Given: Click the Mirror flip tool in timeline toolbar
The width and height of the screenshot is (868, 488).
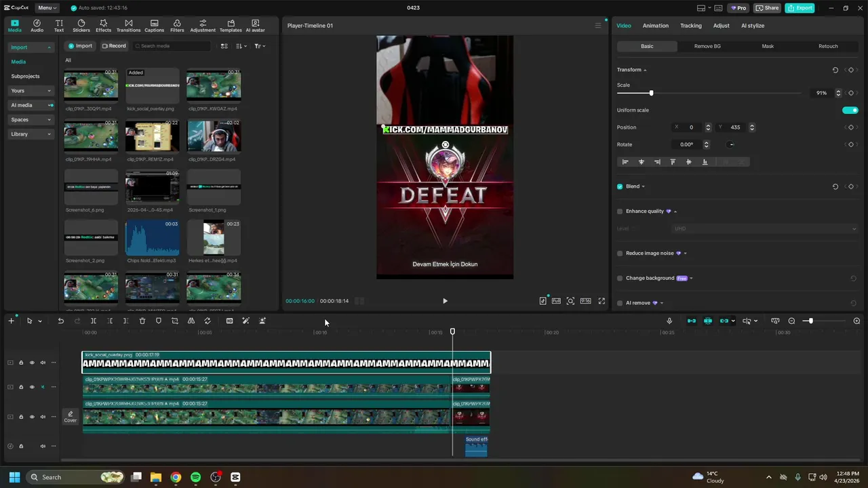Looking at the screenshot, I should pos(191,321).
